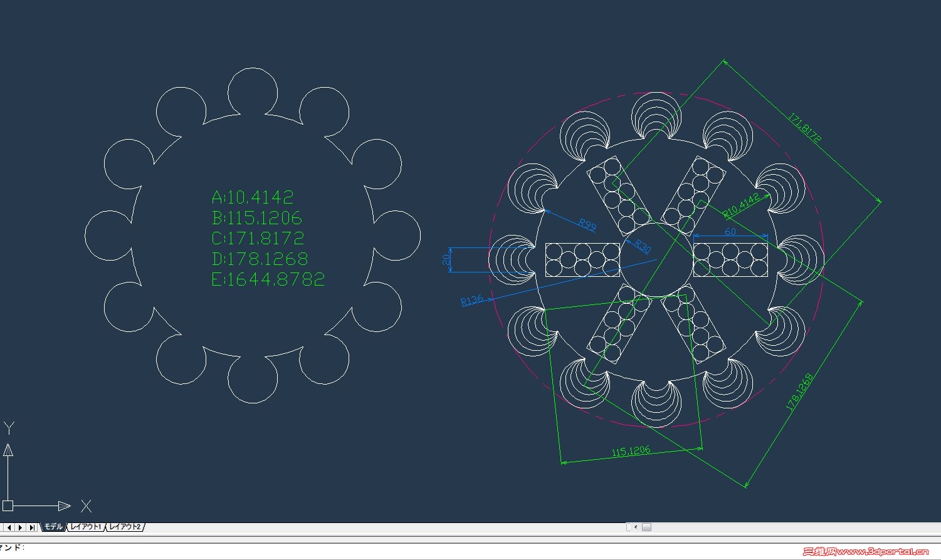Select the rotated 115.1206 dimension text
Image resolution: width=941 pixels, height=560 pixels.
click(631, 452)
